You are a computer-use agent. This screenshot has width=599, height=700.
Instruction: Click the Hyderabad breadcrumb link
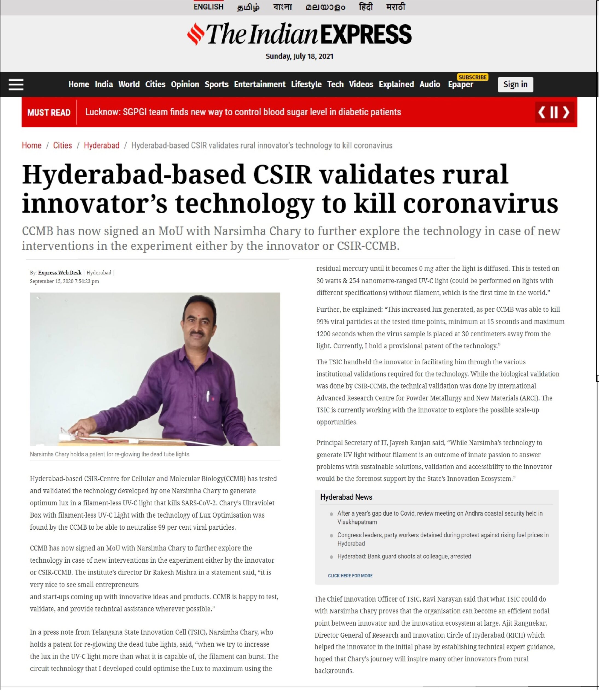pyautogui.click(x=102, y=145)
